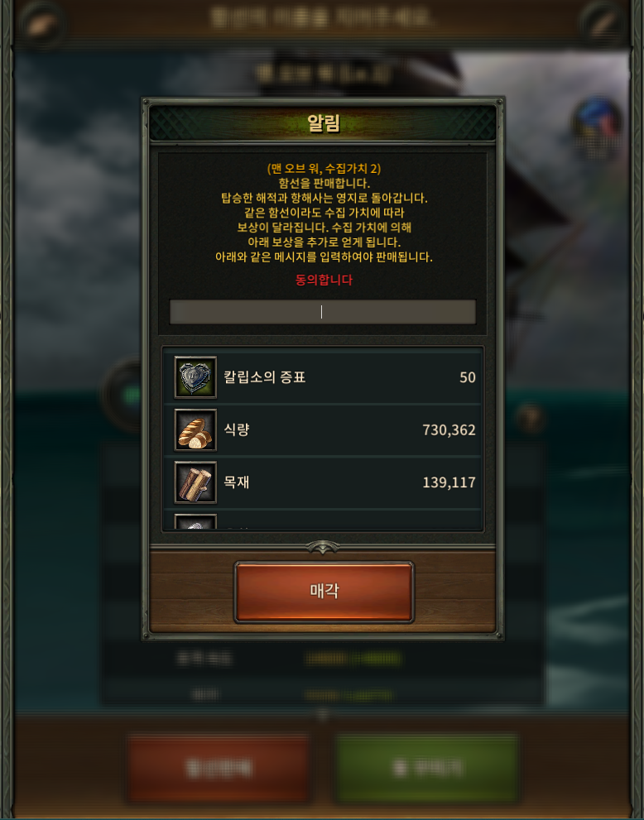Click the 칼립소의 증표 heart token icon
Image resolution: width=644 pixels, height=820 pixels.
tap(195, 377)
